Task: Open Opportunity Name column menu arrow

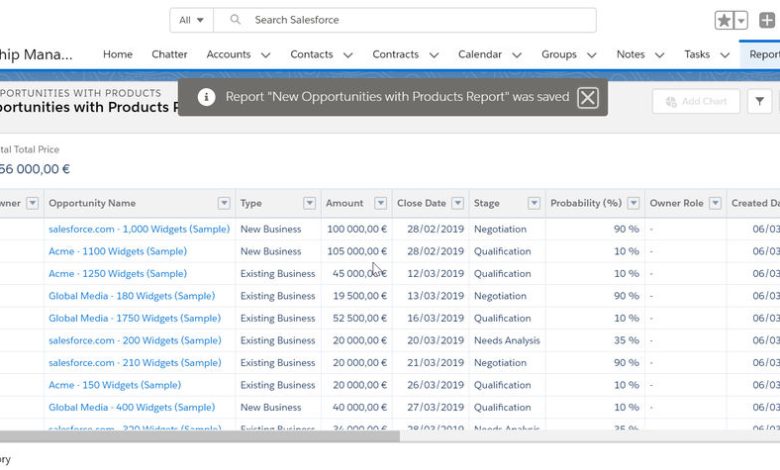Action: point(224,203)
